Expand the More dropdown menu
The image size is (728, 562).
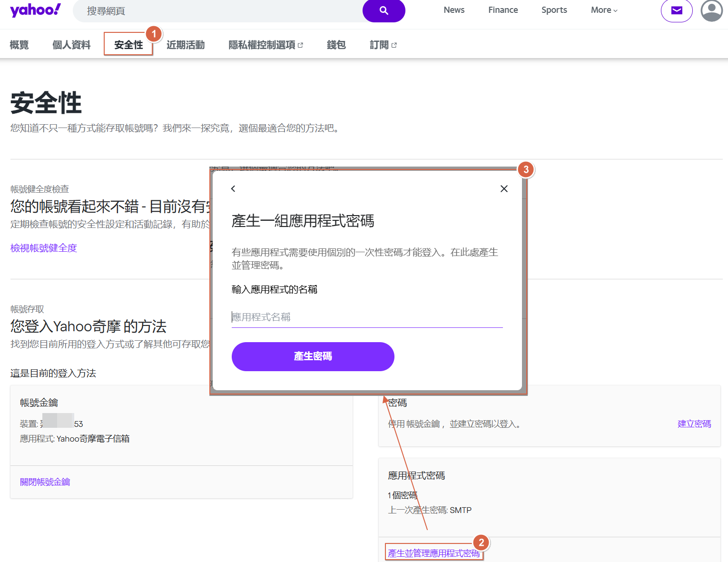[x=604, y=10]
